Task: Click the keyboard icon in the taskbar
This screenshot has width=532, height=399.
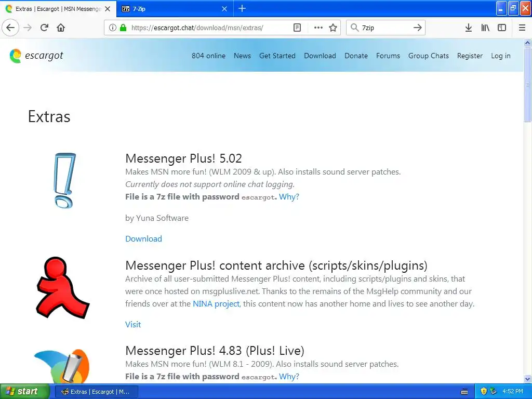Action: [465, 392]
